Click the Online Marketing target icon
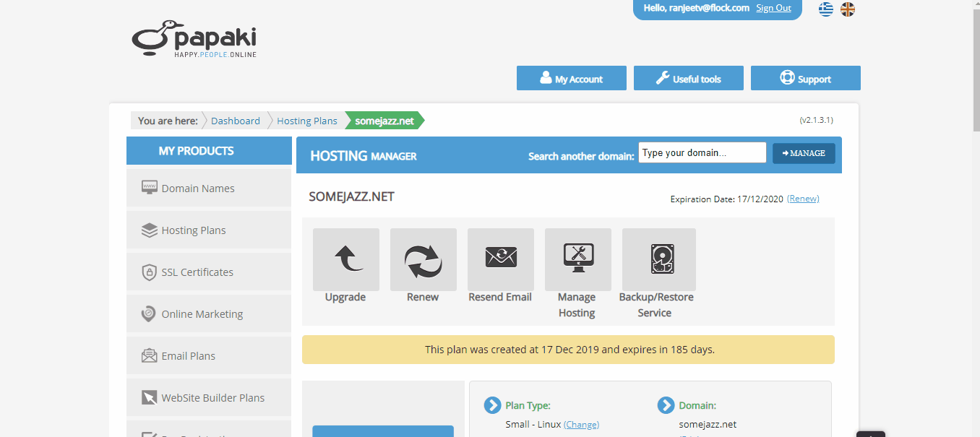This screenshot has height=437, width=980. tap(149, 314)
